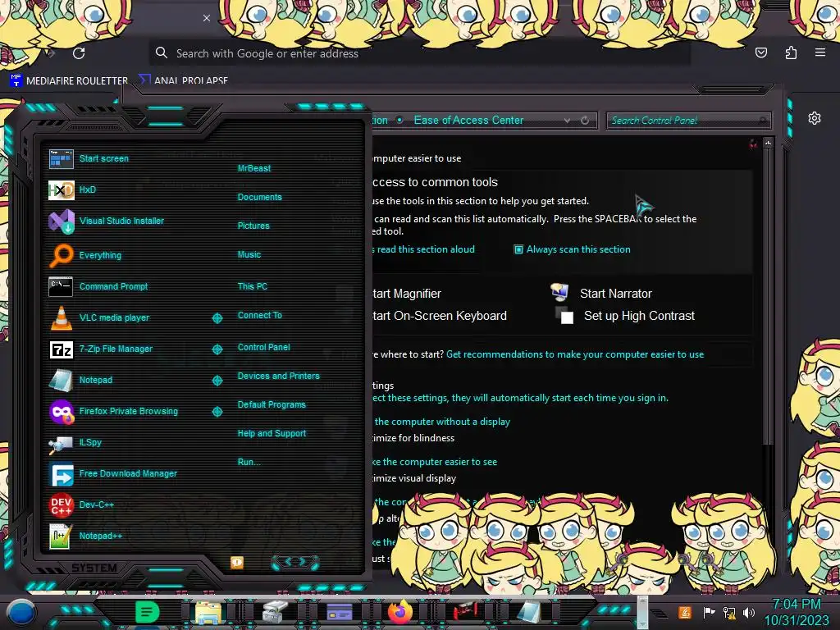The image size is (840, 630).
Task: Select Connect To in start menu
Action: (259, 316)
